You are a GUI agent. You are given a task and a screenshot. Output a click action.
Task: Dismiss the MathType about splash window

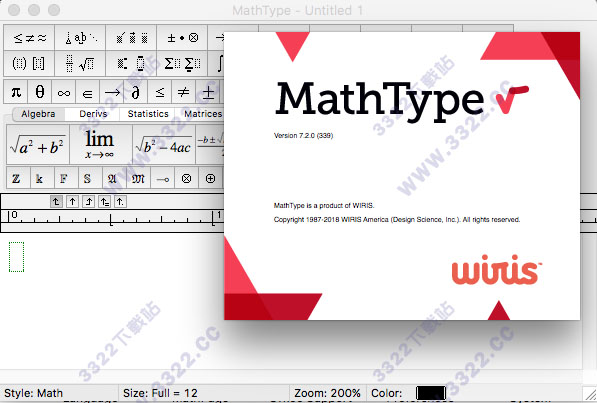coord(402,176)
